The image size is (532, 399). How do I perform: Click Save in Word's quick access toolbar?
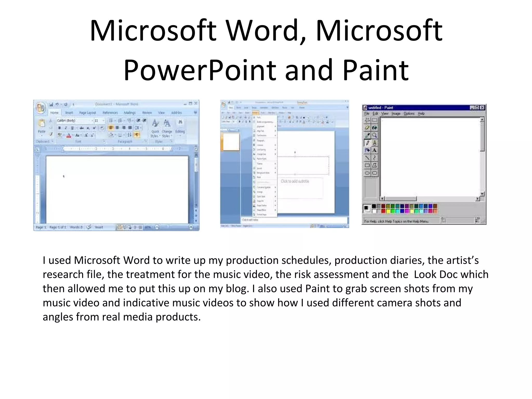pyautogui.click(x=51, y=104)
